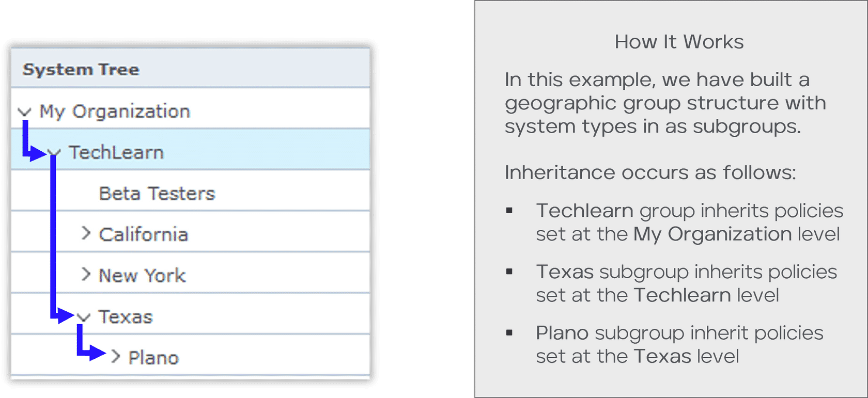Expand the California group chevron
The width and height of the screenshot is (868, 398).
[86, 234]
